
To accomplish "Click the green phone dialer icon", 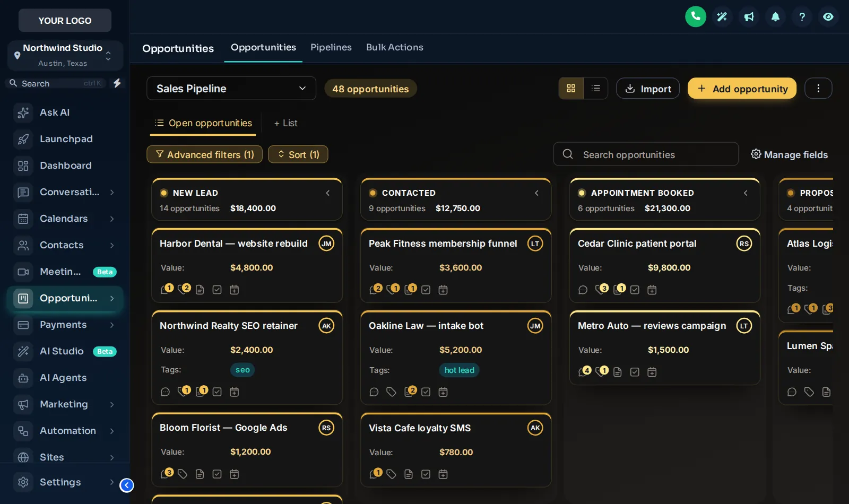I will coord(696,16).
